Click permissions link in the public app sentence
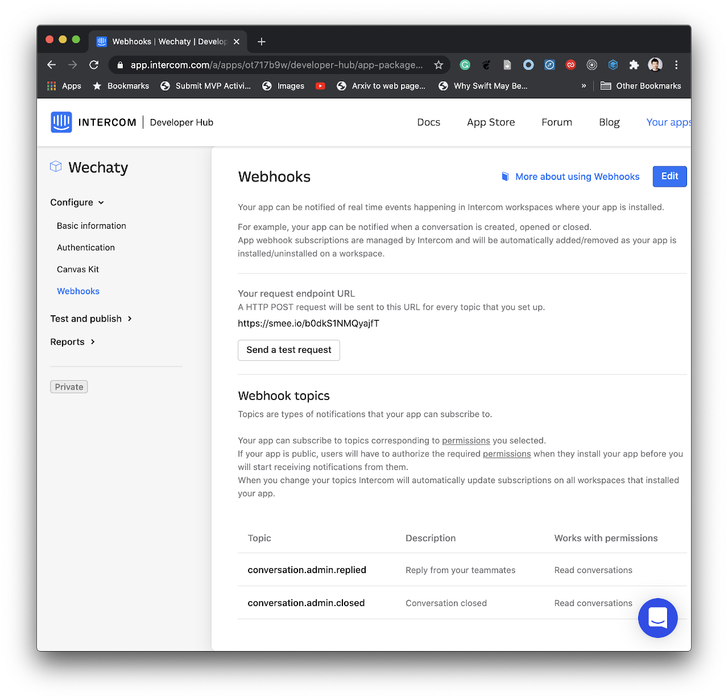 [x=507, y=454]
